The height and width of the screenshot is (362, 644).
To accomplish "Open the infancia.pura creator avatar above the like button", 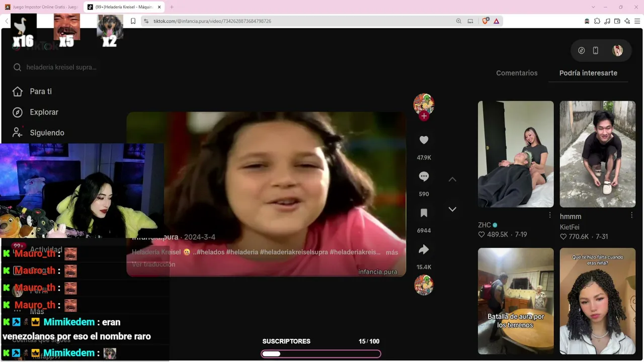I will (424, 103).
